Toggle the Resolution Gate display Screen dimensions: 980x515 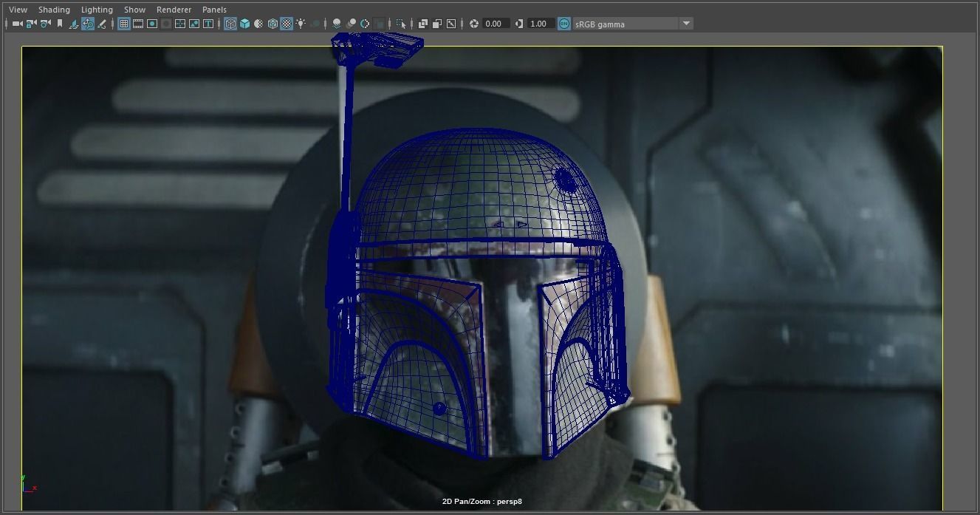(x=152, y=24)
